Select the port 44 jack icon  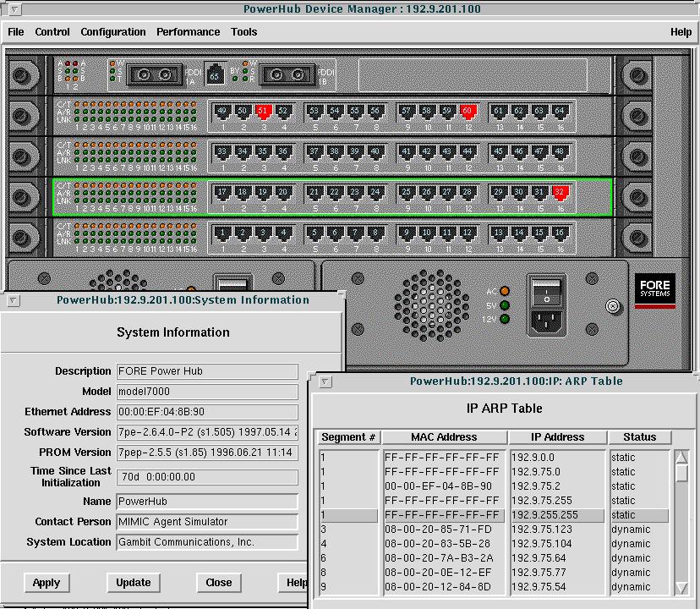point(468,152)
